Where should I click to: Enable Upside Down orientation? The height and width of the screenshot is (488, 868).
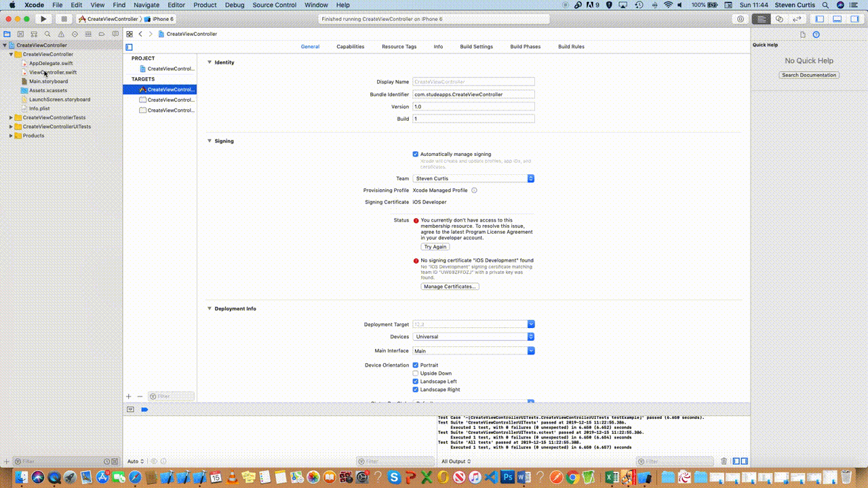pyautogui.click(x=416, y=373)
